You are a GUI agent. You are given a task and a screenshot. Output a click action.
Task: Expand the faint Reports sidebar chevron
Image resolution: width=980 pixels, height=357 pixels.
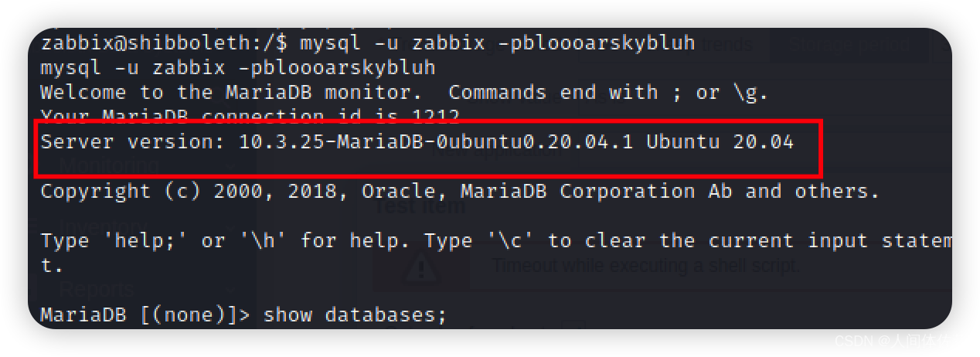click(230, 289)
